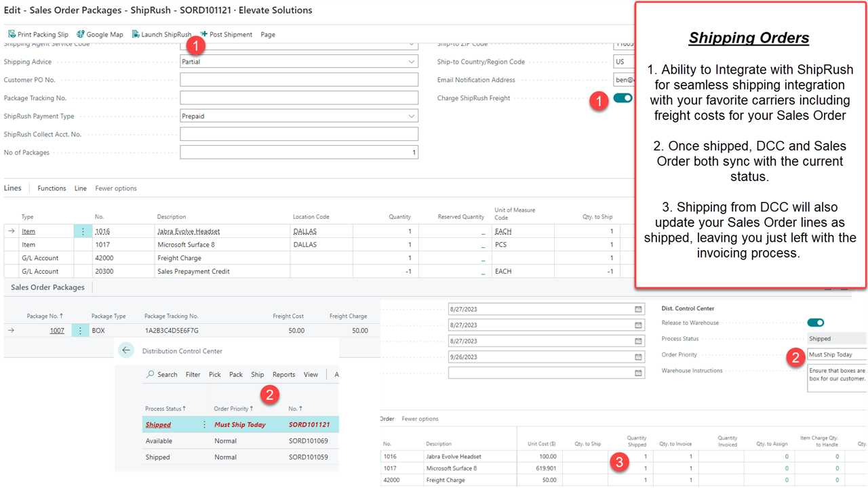868x488 pixels.
Task: Sort by the Order Priority column header
Action: pos(234,409)
